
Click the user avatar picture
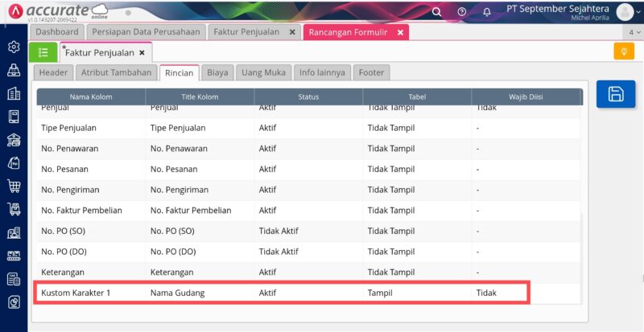point(624,12)
